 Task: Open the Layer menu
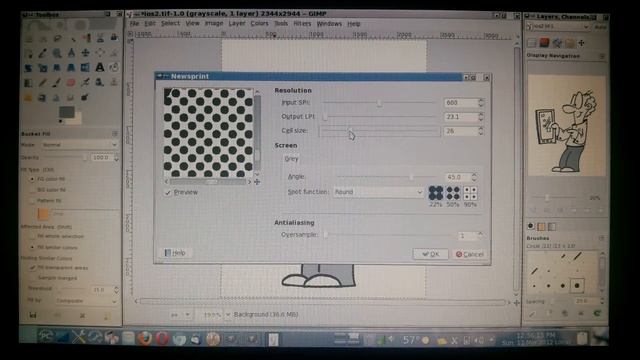click(x=237, y=24)
